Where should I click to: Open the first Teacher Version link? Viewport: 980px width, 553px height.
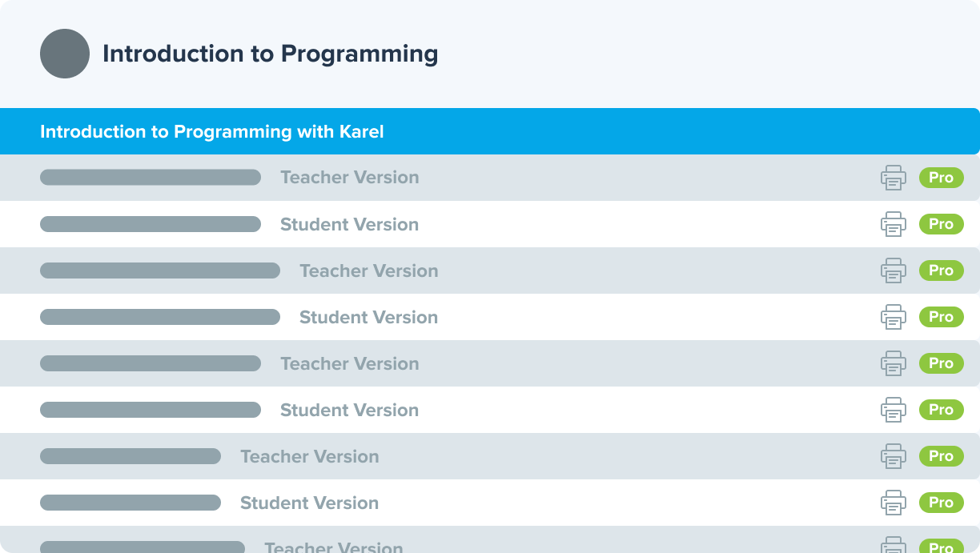point(349,178)
